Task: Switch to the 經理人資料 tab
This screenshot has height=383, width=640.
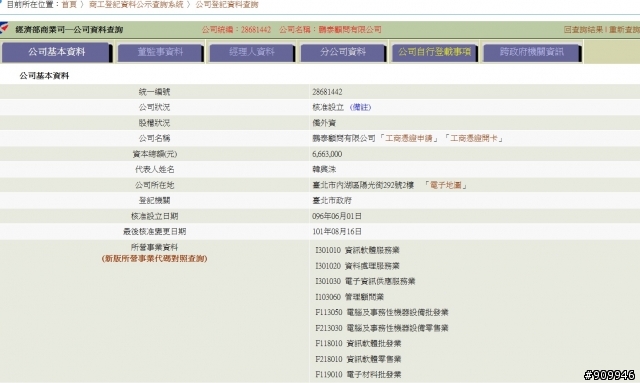Action: tap(251, 52)
